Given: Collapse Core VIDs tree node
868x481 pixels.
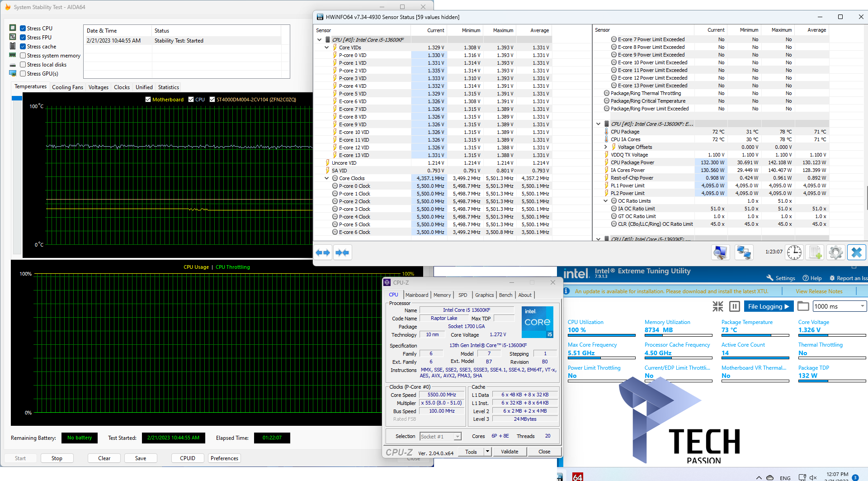Looking at the screenshot, I should tap(326, 48).
